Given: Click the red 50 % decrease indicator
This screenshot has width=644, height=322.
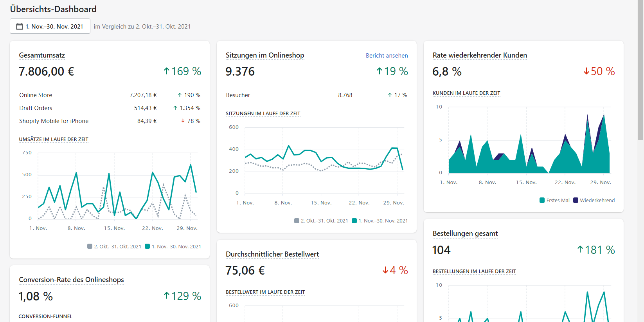Looking at the screenshot, I should pyautogui.click(x=599, y=71).
